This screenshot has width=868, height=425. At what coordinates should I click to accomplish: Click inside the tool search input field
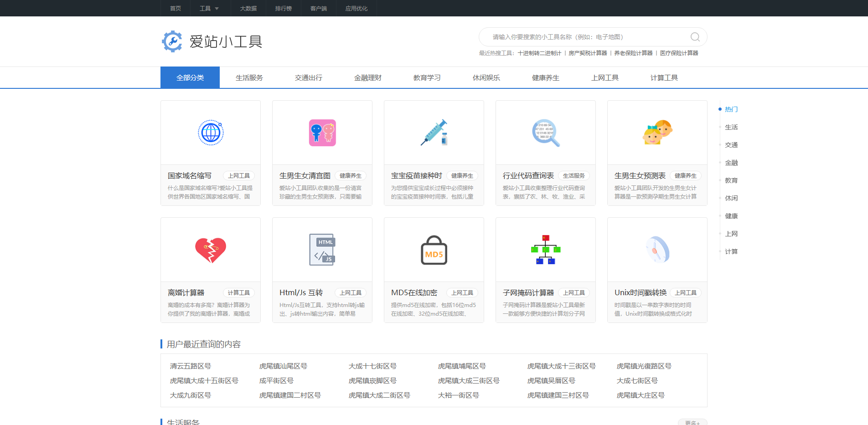coord(570,37)
